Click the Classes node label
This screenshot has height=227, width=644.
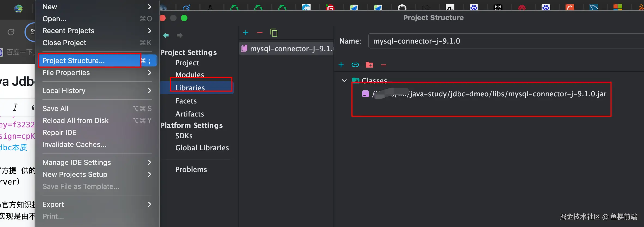tap(374, 81)
